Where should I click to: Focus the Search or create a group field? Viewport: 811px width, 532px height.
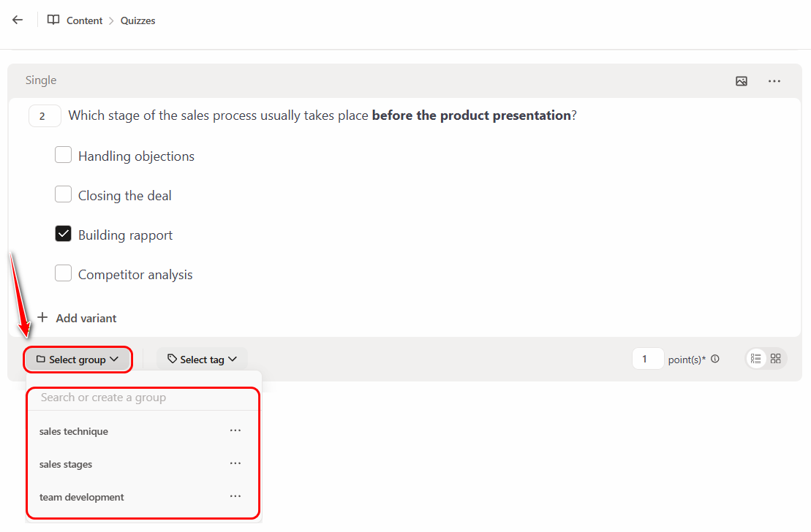tap(143, 398)
